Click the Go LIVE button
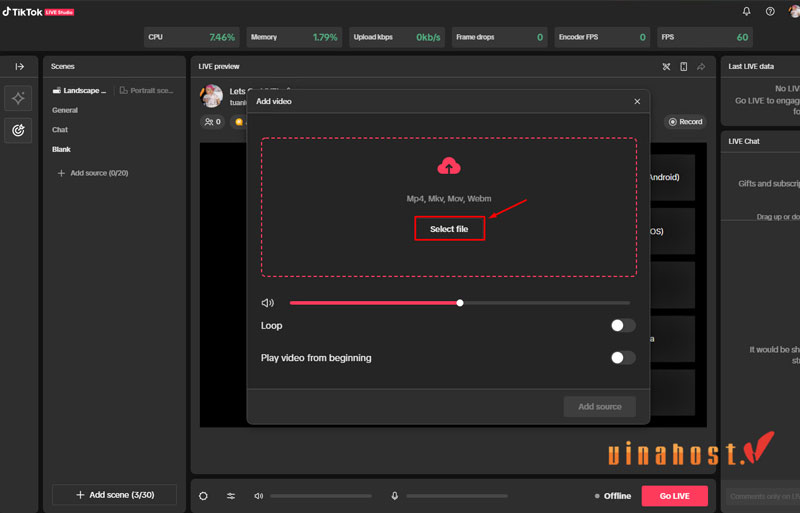800x513 pixels. pos(674,496)
